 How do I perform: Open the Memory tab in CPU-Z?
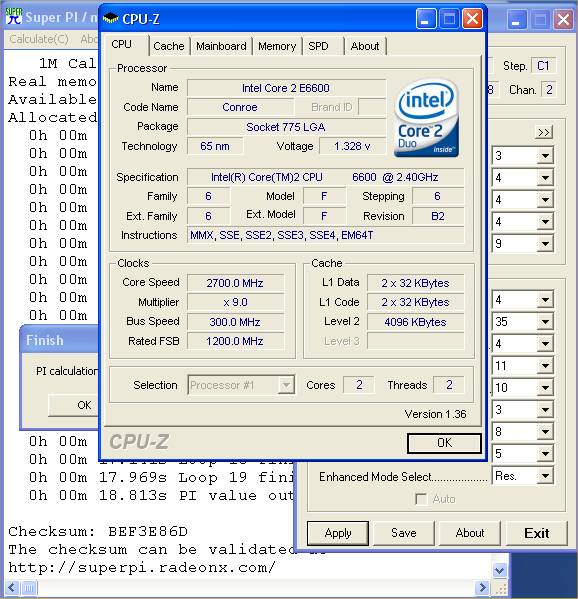pyautogui.click(x=277, y=46)
